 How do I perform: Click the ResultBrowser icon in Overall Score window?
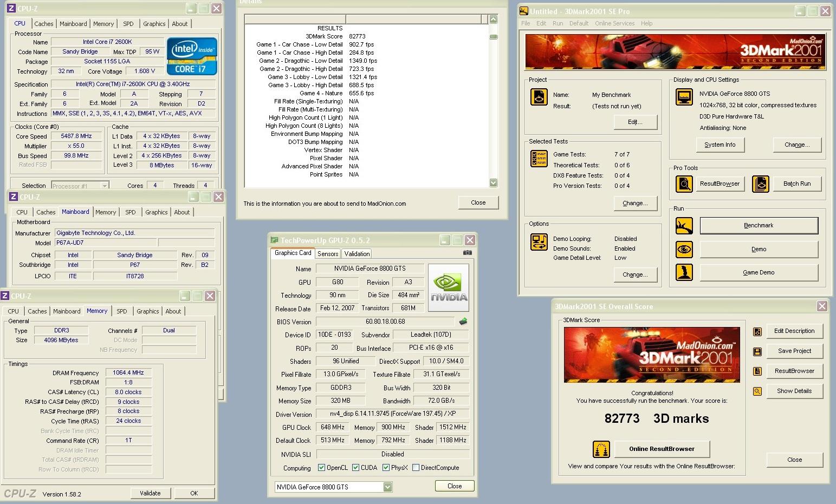coord(757,371)
